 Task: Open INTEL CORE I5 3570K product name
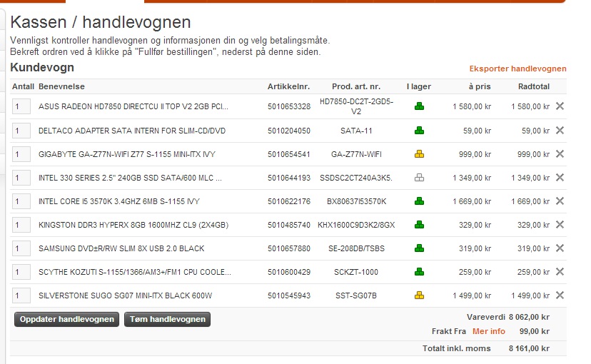118,201
